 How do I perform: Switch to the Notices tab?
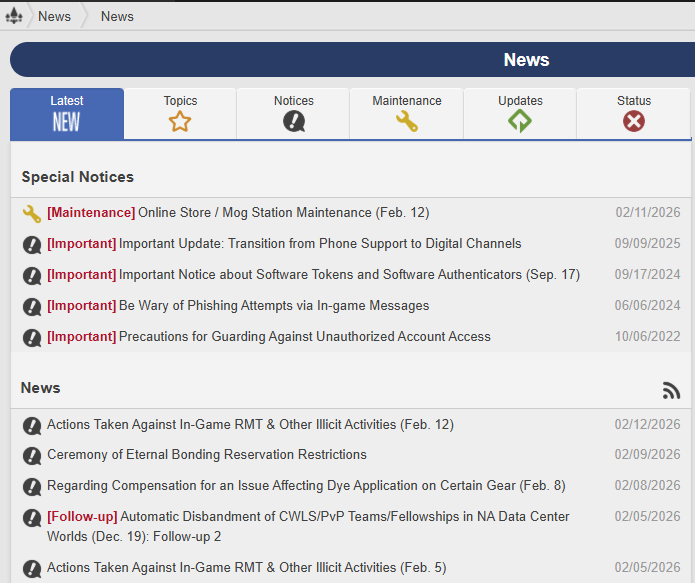click(293, 114)
